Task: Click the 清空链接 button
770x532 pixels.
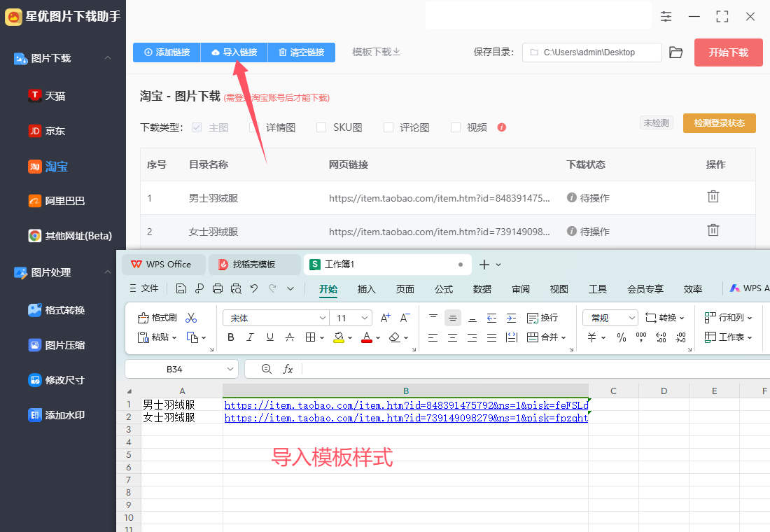Action: (302, 52)
